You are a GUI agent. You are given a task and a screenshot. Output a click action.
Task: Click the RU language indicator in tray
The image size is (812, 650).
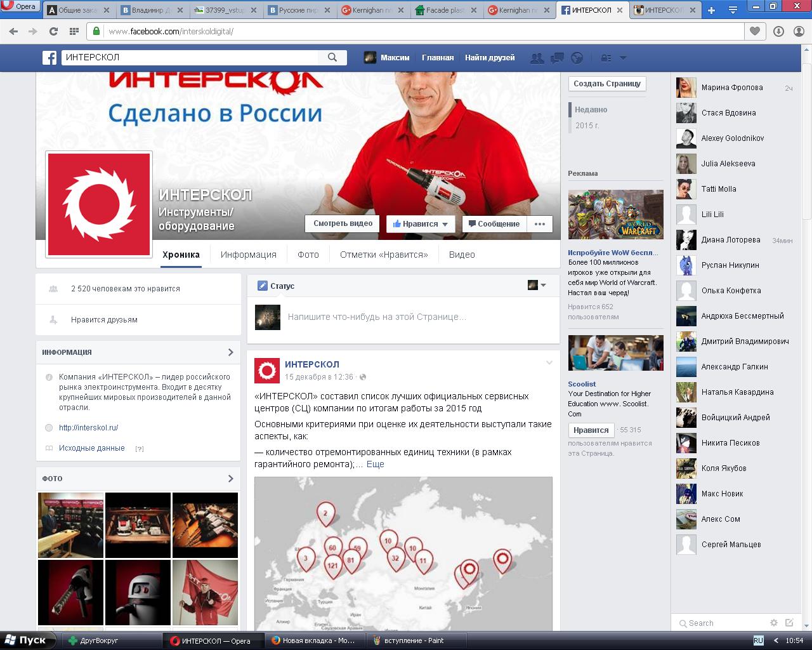point(758,640)
